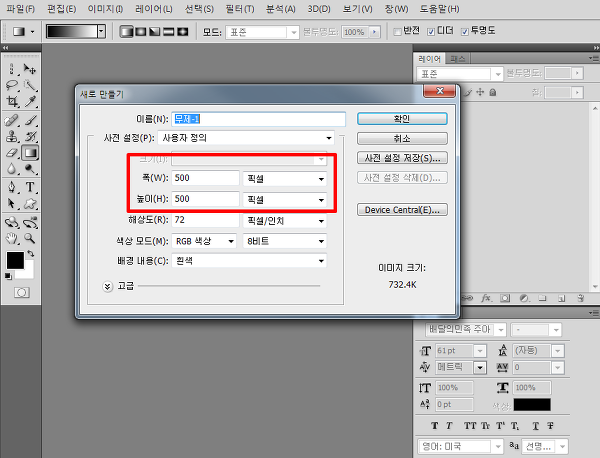Select the Dodge tool
600x458 pixels.
tap(30, 169)
